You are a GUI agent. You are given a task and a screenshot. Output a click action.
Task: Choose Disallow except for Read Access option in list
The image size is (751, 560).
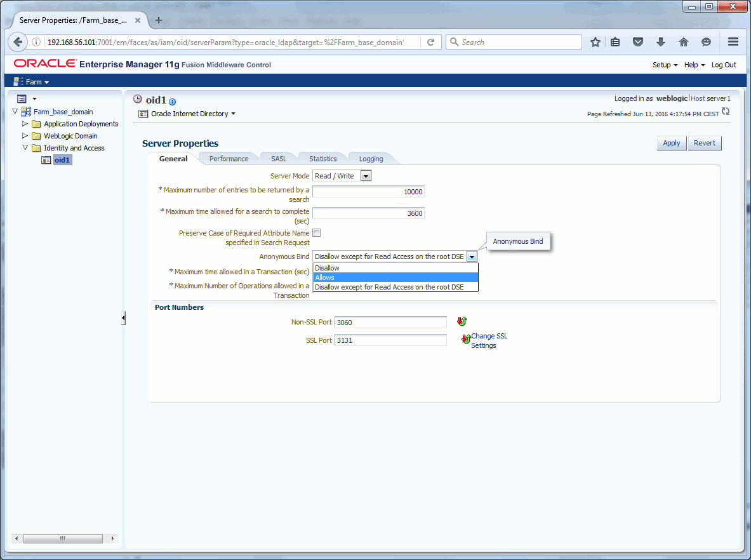tap(395, 287)
